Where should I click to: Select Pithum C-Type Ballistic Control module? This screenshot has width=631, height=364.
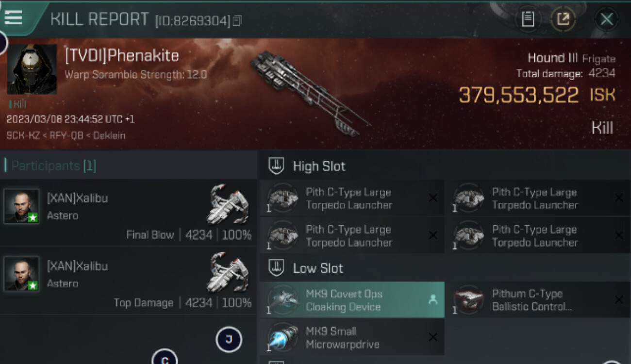[538, 300]
